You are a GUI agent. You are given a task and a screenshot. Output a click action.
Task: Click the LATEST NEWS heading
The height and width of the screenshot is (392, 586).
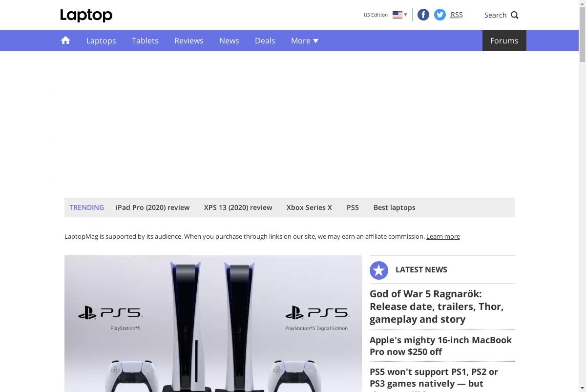(421, 269)
